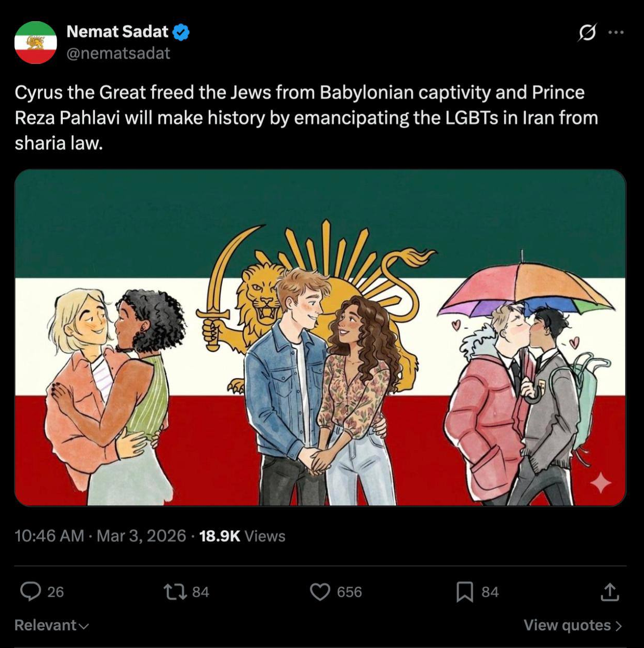
Task: Click the 656 likes count
Action: (349, 592)
